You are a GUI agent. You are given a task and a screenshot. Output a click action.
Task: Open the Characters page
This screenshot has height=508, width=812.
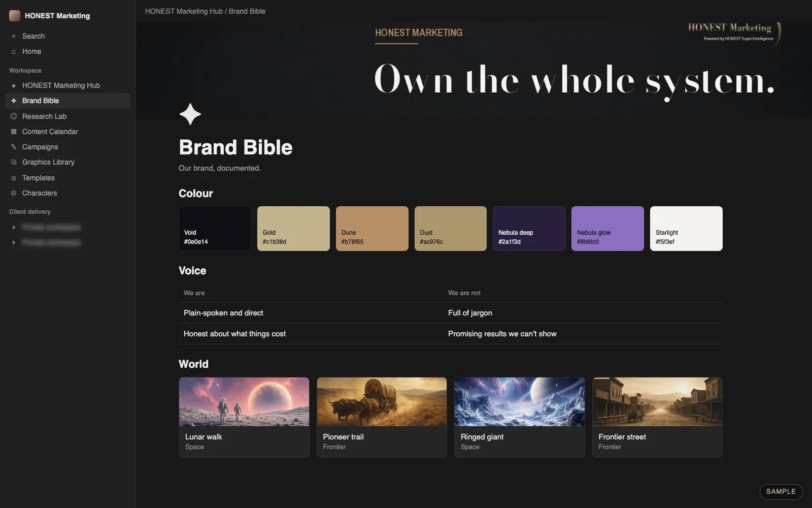point(67,193)
